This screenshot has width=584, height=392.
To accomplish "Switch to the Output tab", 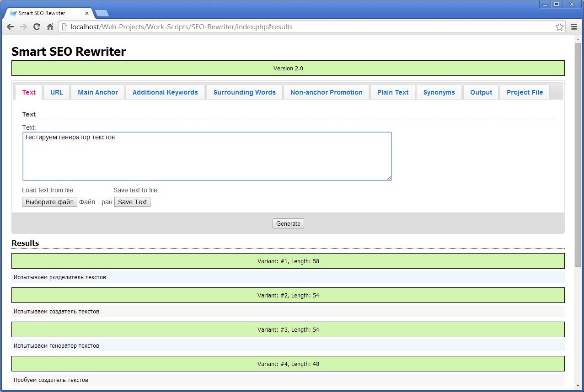I will [481, 92].
